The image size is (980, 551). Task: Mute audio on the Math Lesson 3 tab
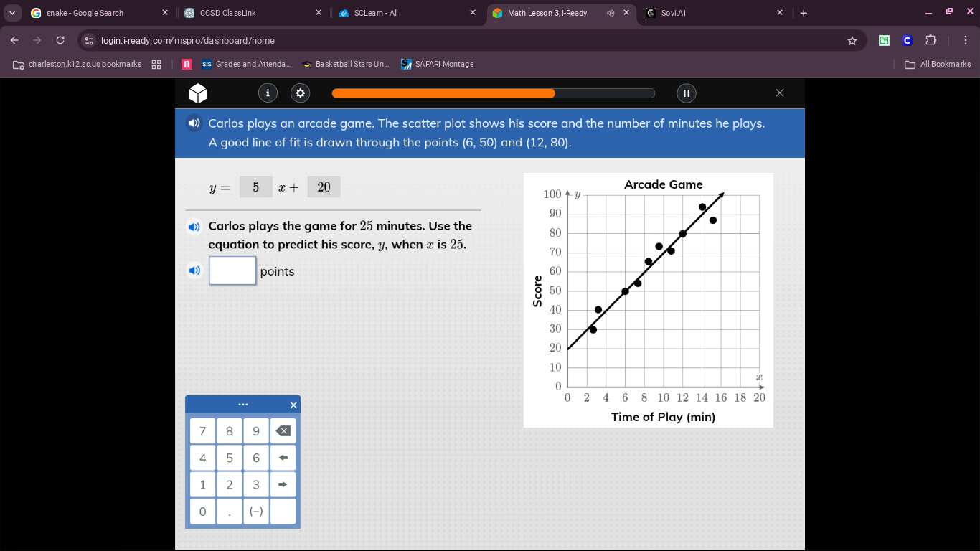(611, 12)
